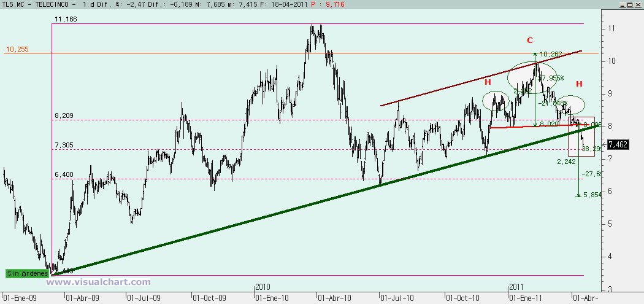The width and height of the screenshot is (644, 304).
Task: Click the '01-Jul-10' date on time axis
Action: pos(396,297)
